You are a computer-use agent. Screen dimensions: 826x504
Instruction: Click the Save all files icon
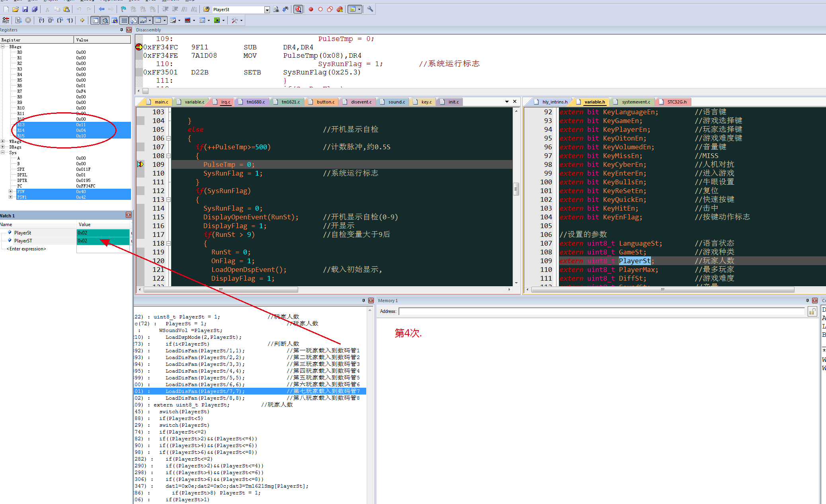(35, 9)
